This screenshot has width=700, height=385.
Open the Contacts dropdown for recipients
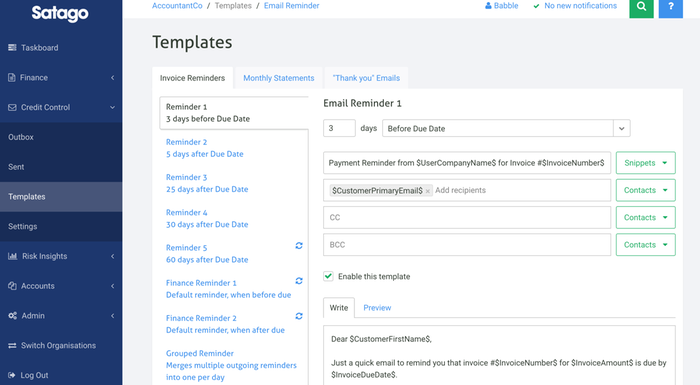point(646,190)
